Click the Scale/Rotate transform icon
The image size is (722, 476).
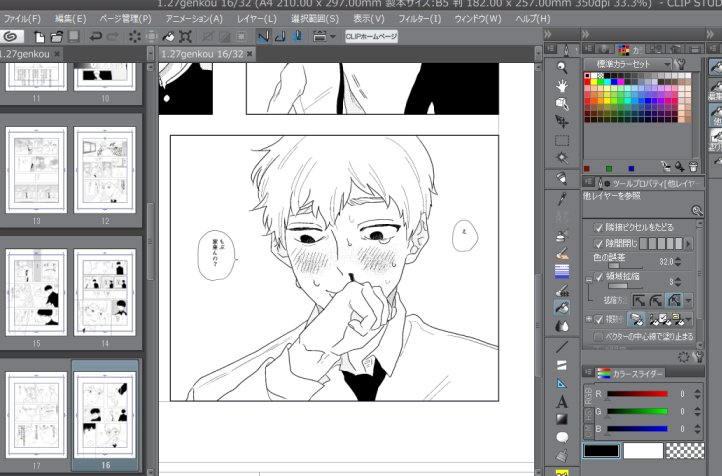click(185, 36)
